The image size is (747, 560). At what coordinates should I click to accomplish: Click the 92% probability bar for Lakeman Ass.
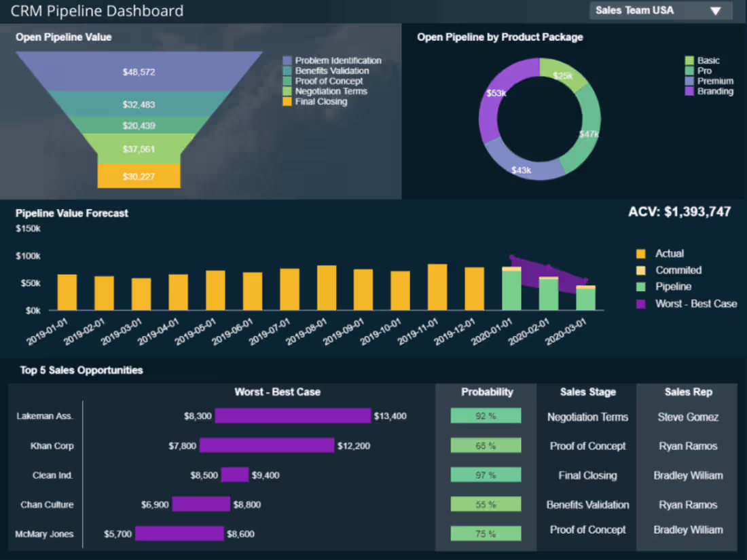[x=485, y=415]
